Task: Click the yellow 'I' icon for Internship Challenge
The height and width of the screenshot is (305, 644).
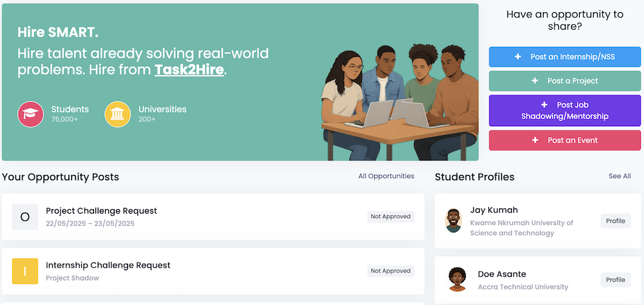Action: [25, 271]
